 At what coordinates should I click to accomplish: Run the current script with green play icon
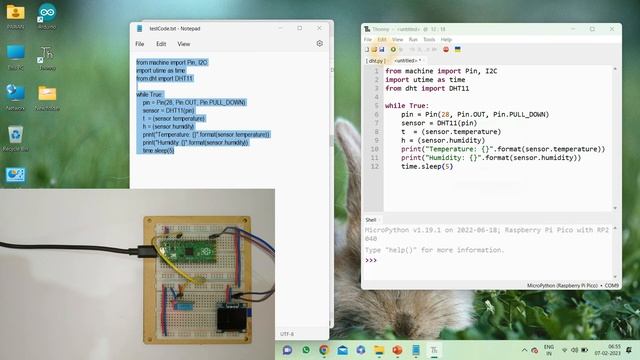(x=393, y=49)
